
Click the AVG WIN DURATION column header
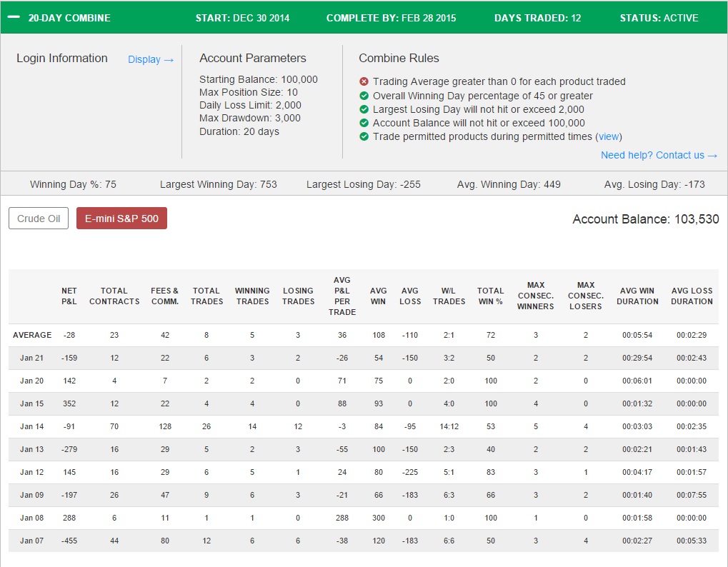(637, 296)
